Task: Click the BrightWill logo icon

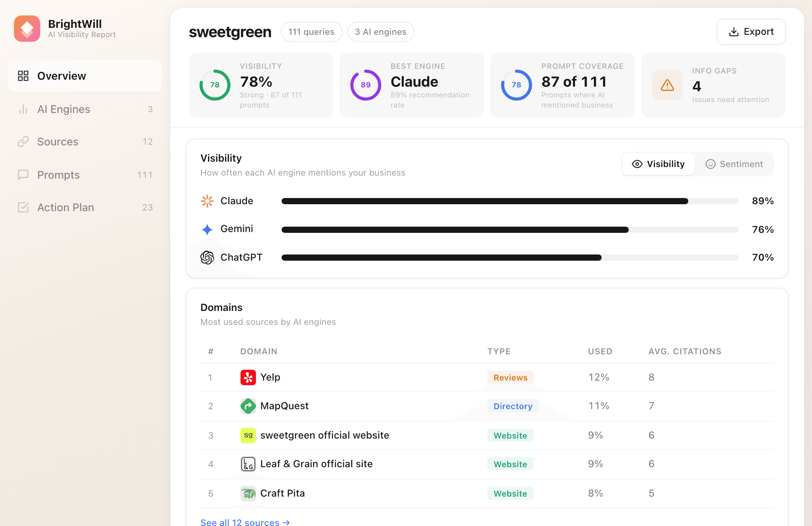Action: 27,29
